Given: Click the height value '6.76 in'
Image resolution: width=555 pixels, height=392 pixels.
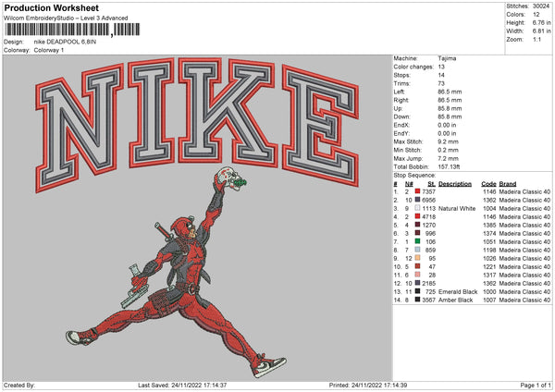Looking at the screenshot, I should coord(541,22).
